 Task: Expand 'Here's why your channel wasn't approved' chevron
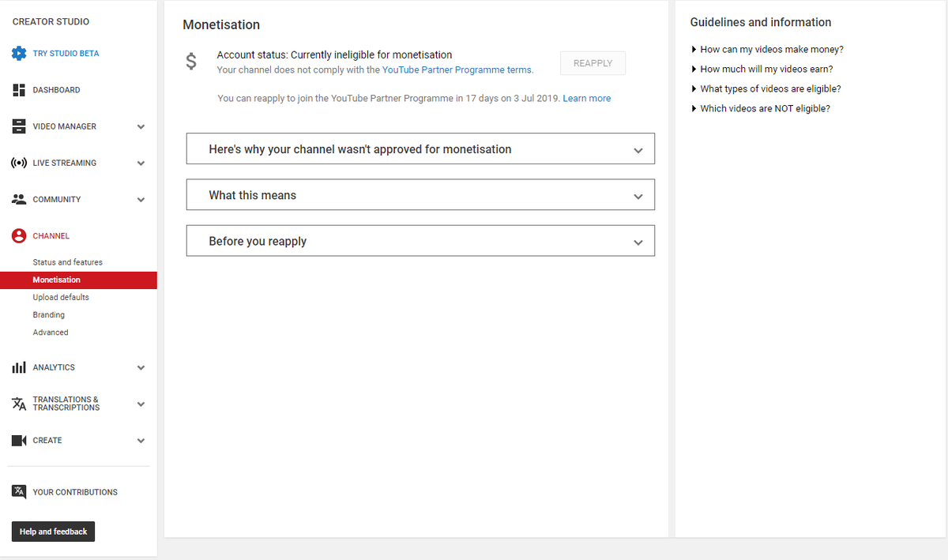pyautogui.click(x=638, y=150)
